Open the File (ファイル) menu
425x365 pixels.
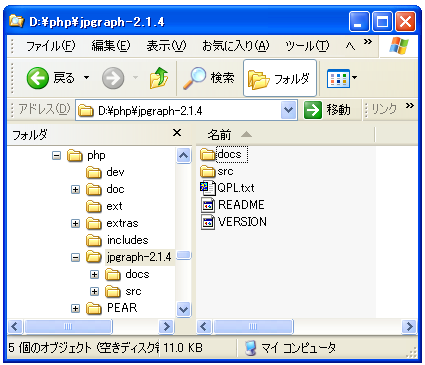51,46
